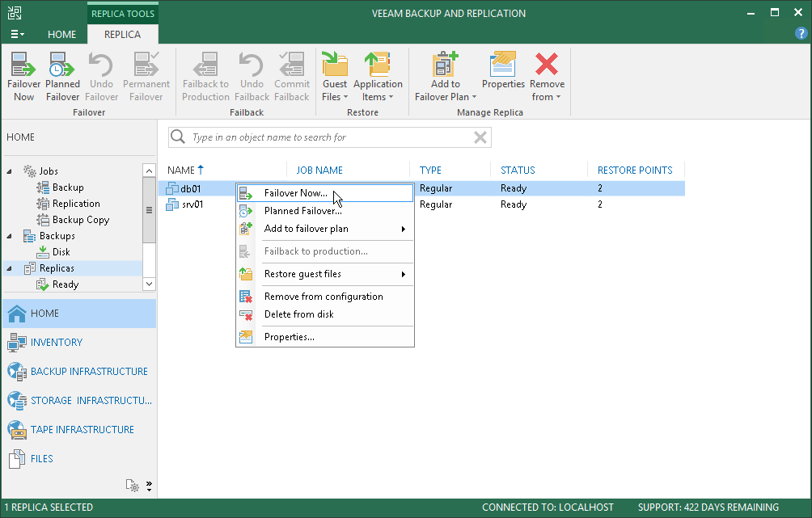Sort by the RESTORE POINTS column header
This screenshot has height=518, width=812.
click(635, 170)
